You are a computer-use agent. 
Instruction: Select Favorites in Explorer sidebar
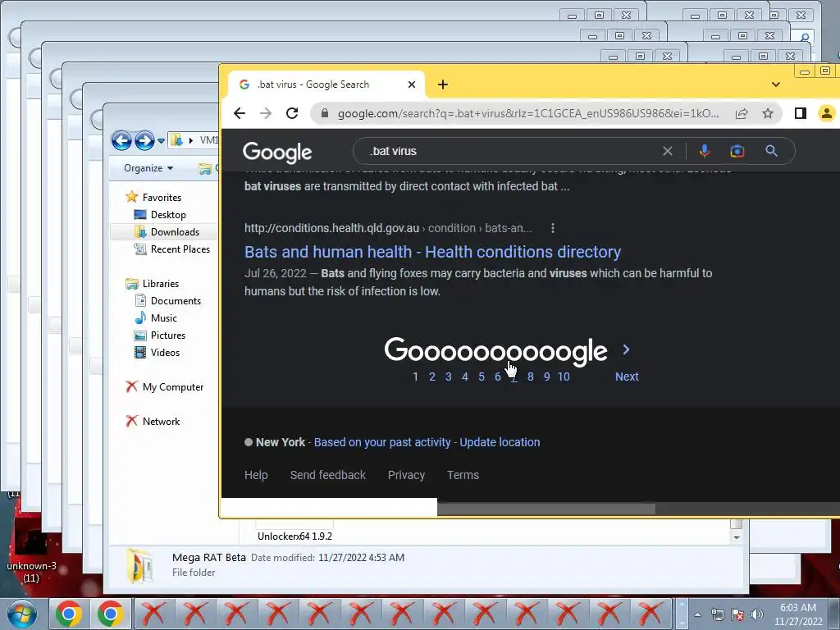pyautogui.click(x=162, y=197)
